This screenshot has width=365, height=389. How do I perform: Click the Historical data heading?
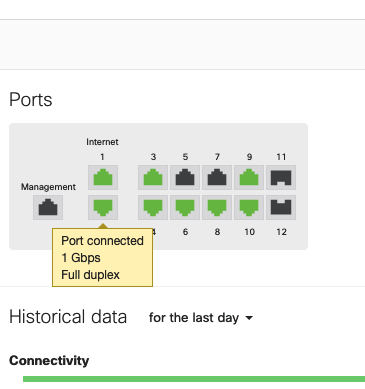68,317
